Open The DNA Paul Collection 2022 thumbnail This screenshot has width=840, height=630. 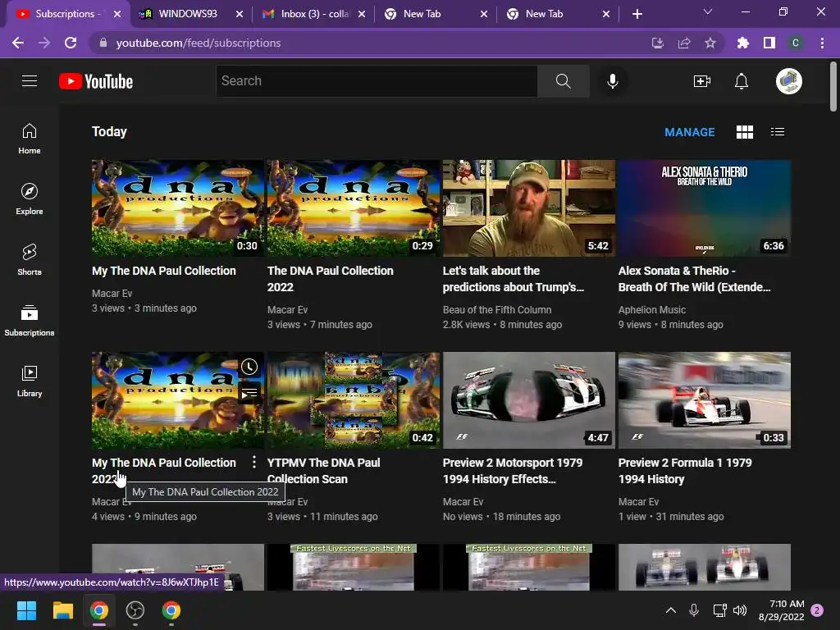[354, 208]
